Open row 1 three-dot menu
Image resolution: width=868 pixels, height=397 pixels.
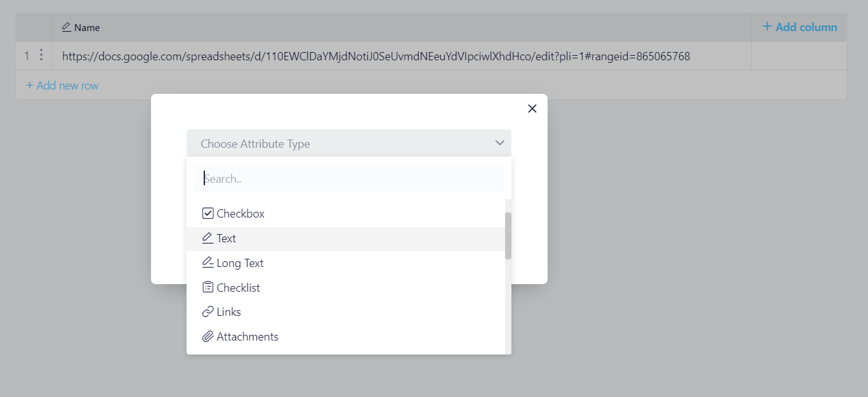pos(41,55)
